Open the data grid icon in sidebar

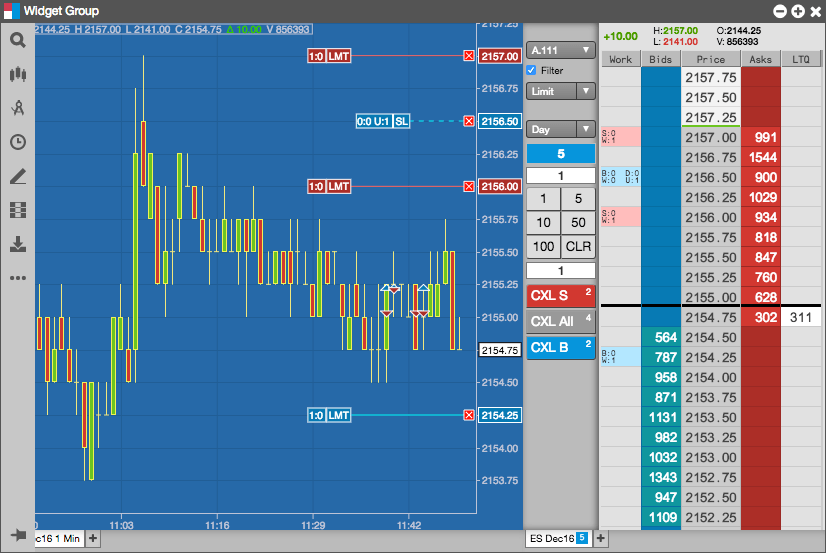point(18,210)
